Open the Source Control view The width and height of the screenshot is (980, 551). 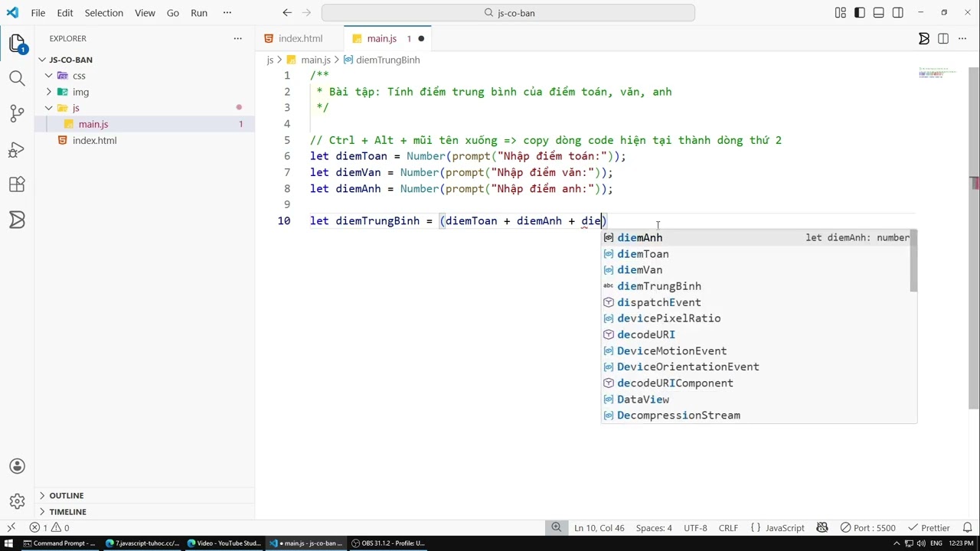(17, 113)
